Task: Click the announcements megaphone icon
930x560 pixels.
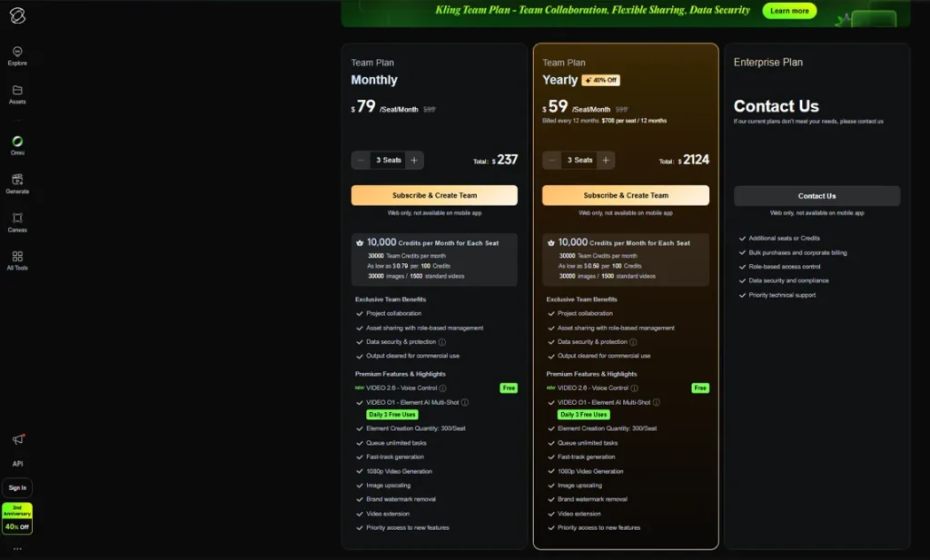Action: (18, 439)
